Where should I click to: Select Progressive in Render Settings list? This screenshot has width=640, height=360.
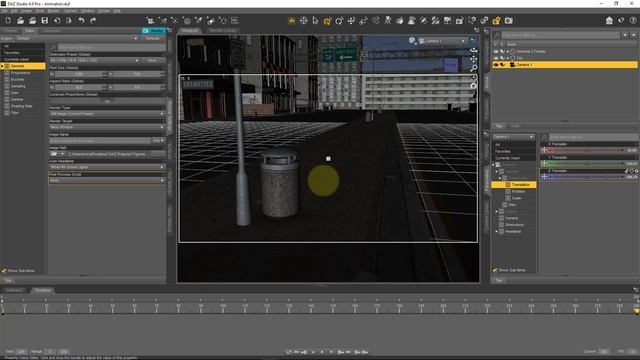point(20,73)
